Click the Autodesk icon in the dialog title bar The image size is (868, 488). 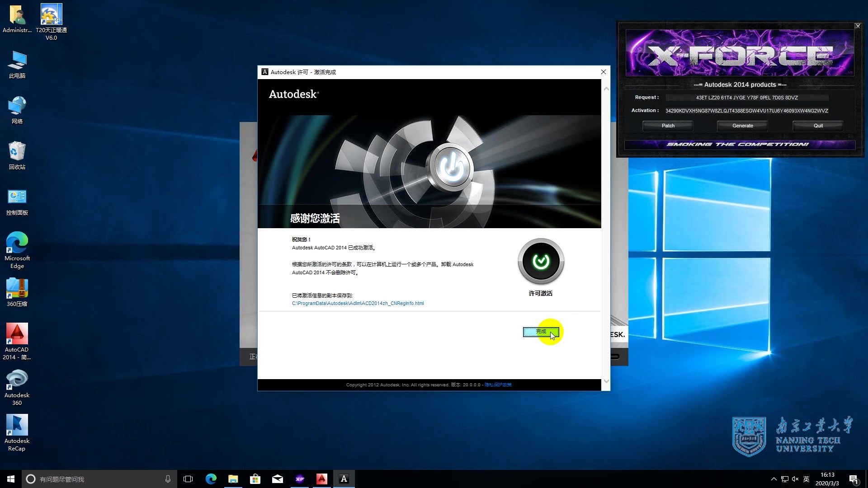pos(265,72)
